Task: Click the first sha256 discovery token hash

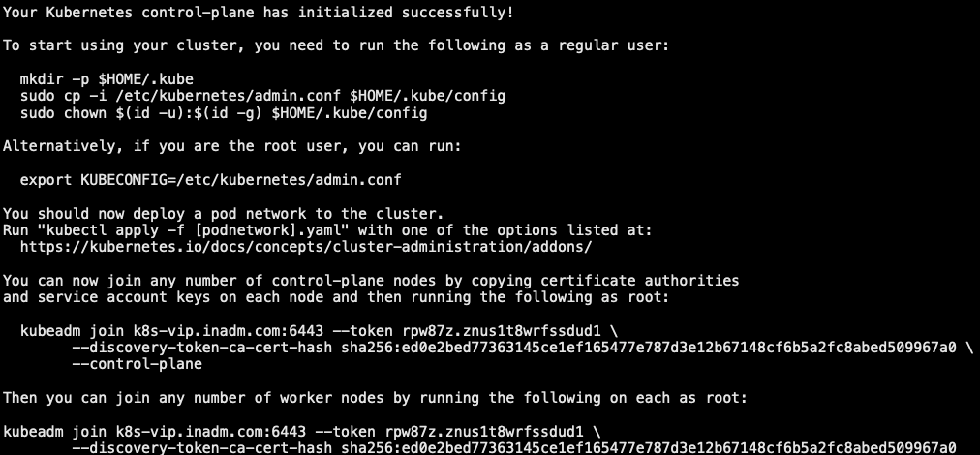Action: pos(648,348)
